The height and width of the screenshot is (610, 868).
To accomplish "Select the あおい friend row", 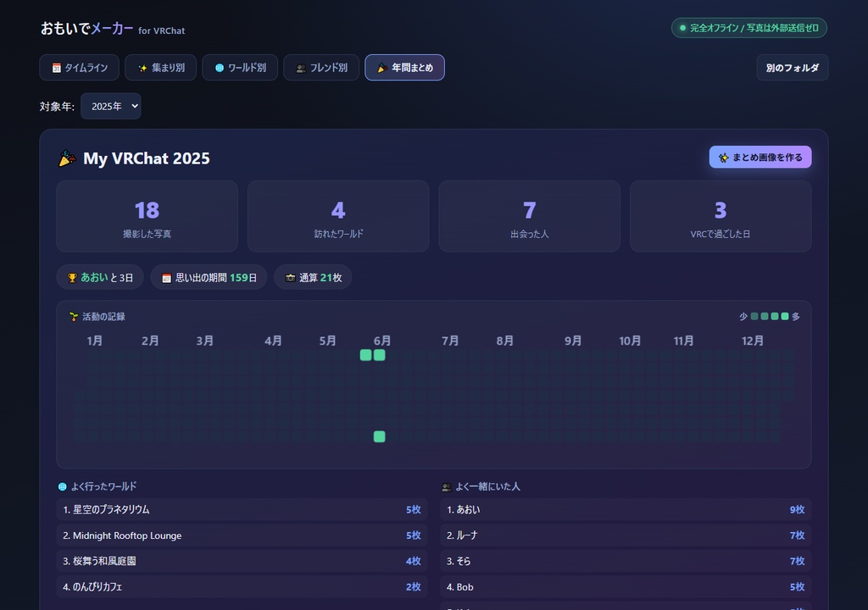I will 626,510.
